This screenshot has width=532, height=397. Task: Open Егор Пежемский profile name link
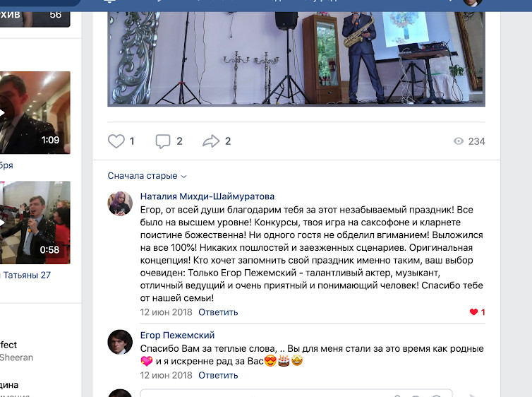[177, 336]
